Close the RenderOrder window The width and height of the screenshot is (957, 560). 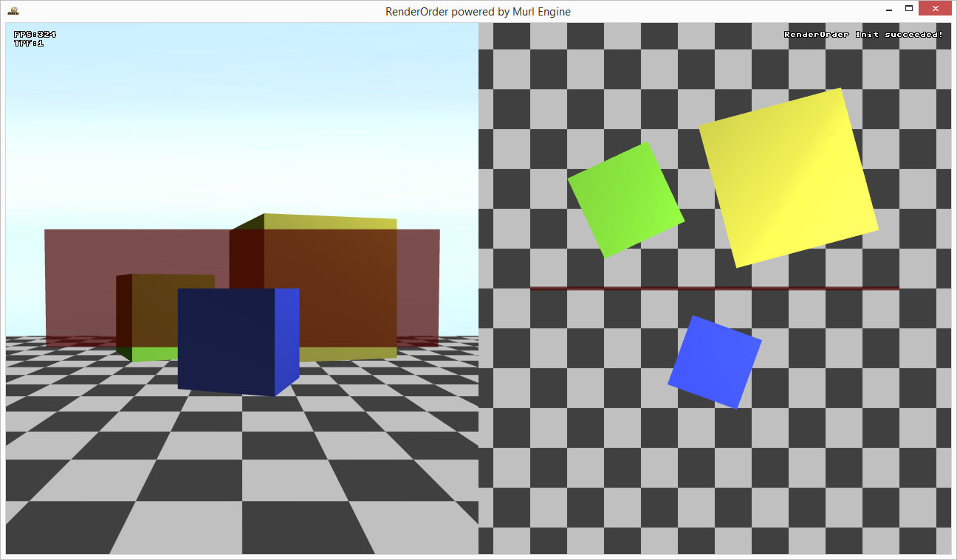936,9
